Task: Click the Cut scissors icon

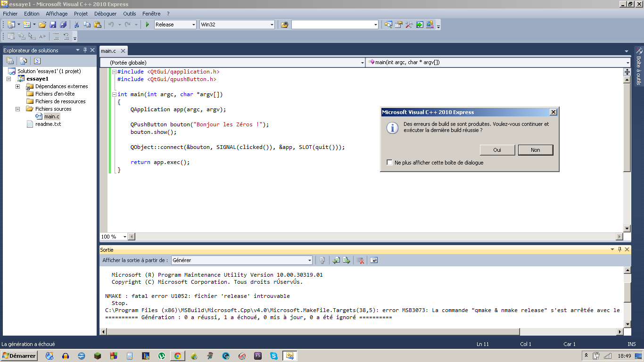Action: click(77, 25)
